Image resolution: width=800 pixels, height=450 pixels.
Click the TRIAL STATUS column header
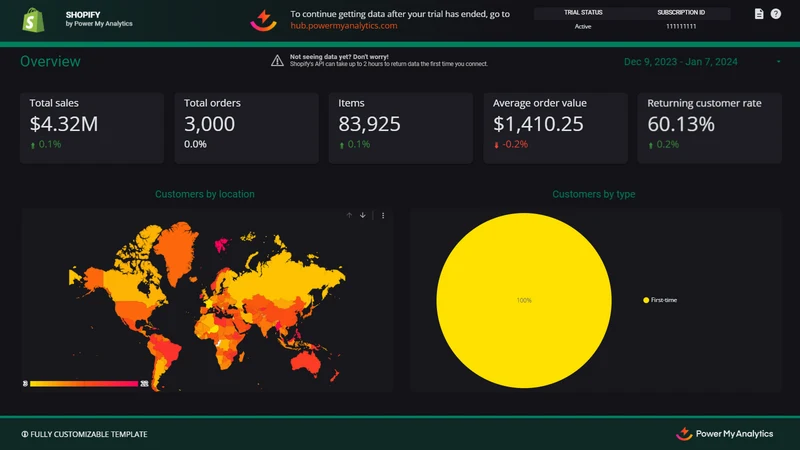pos(583,12)
